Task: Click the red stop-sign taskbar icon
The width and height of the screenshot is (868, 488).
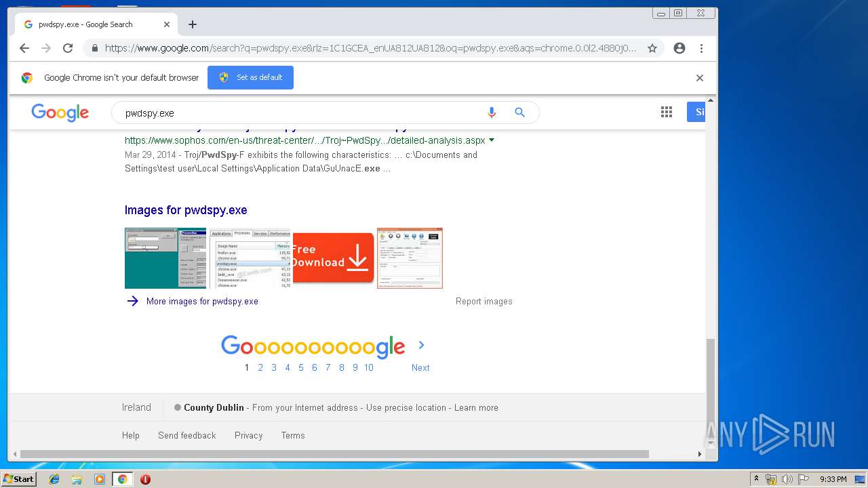Action: (x=145, y=479)
